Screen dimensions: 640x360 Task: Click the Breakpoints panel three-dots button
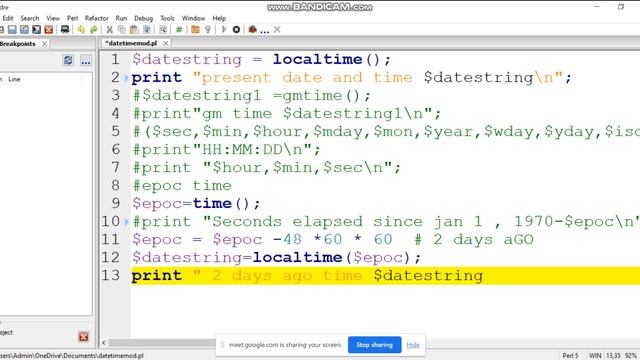86,61
